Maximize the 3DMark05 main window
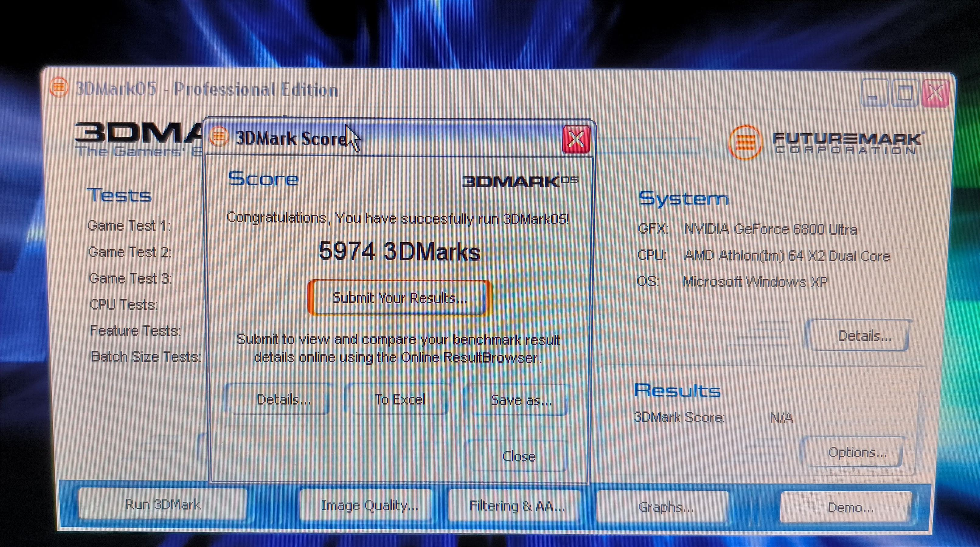Screen dimensions: 980x547 [x=905, y=94]
